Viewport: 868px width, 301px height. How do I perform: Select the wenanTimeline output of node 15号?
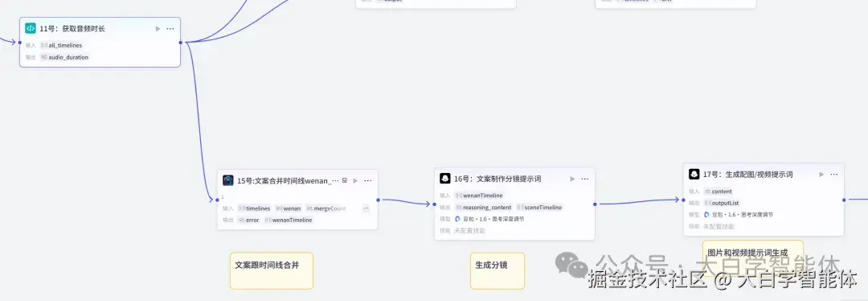(x=289, y=220)
